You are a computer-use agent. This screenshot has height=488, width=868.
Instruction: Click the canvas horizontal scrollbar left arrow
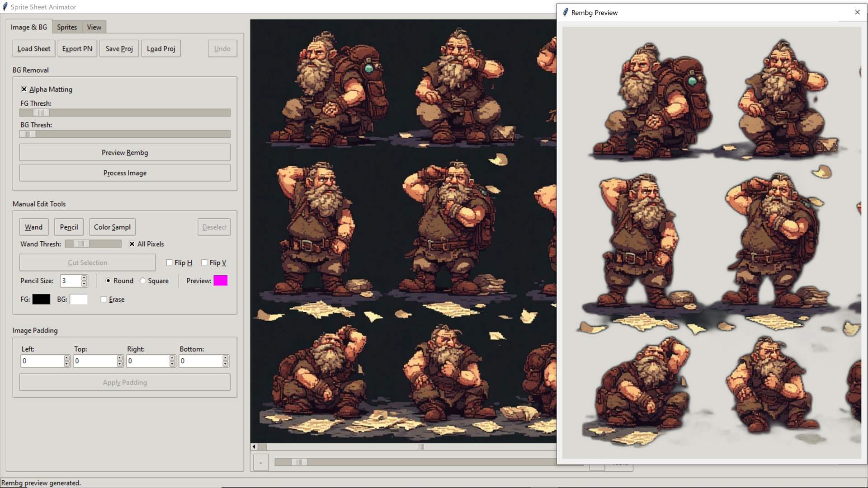point(254,447)
